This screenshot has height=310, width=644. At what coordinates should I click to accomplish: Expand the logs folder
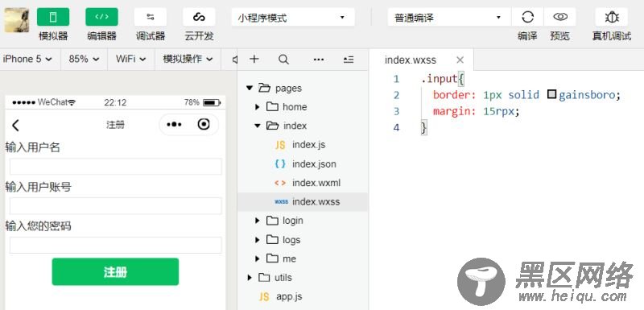coord(257,240)
